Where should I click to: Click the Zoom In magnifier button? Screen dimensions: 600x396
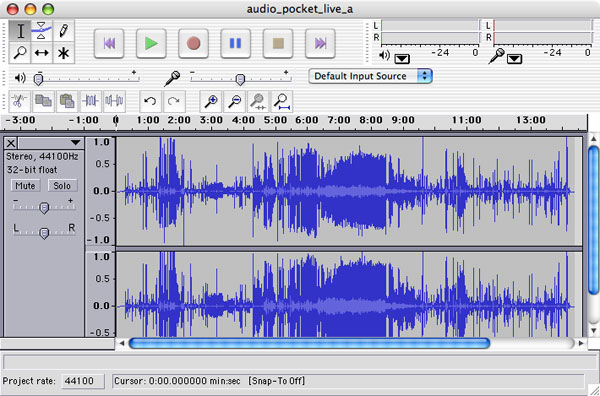(211, 101)
